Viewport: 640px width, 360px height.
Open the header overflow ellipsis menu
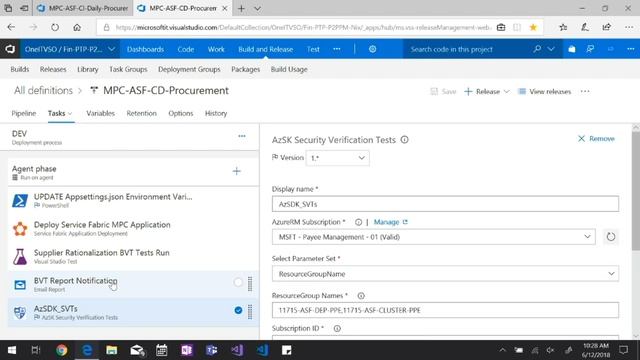(630, 49)
